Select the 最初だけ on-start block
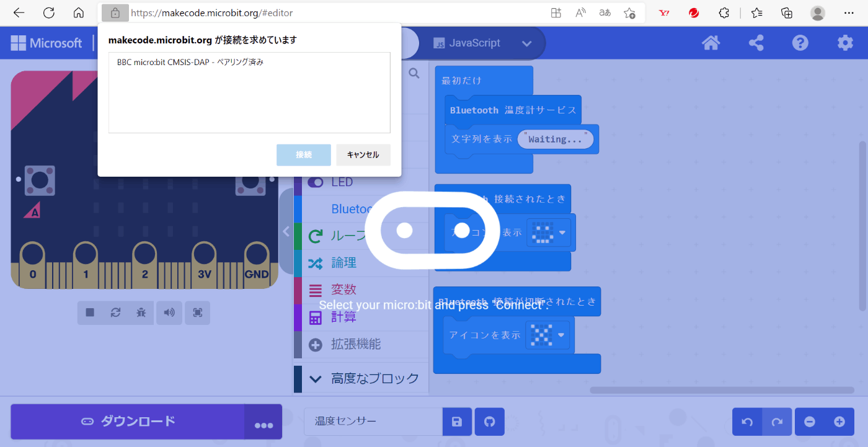 462,81
